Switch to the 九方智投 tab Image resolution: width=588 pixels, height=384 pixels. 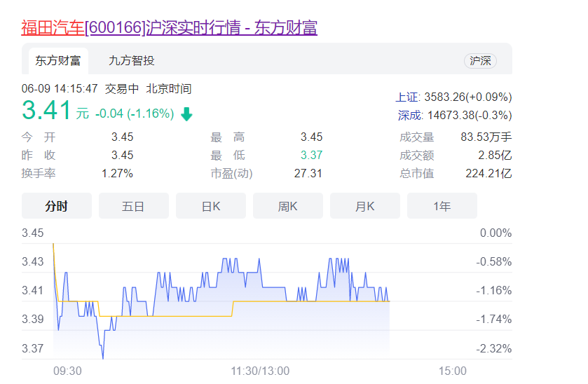(x=131, y=61)
